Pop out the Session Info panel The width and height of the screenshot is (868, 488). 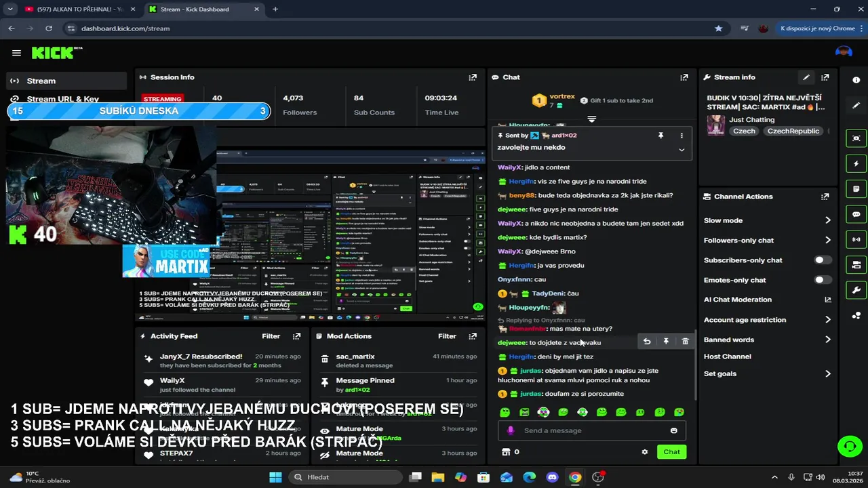tap(473, 77)
